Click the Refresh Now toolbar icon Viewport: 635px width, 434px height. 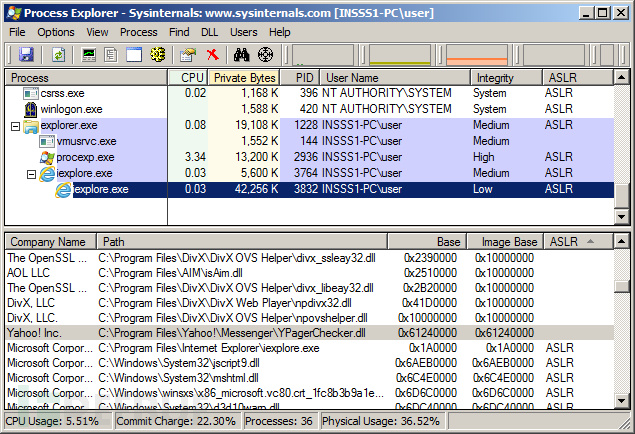tap(58, 55)
